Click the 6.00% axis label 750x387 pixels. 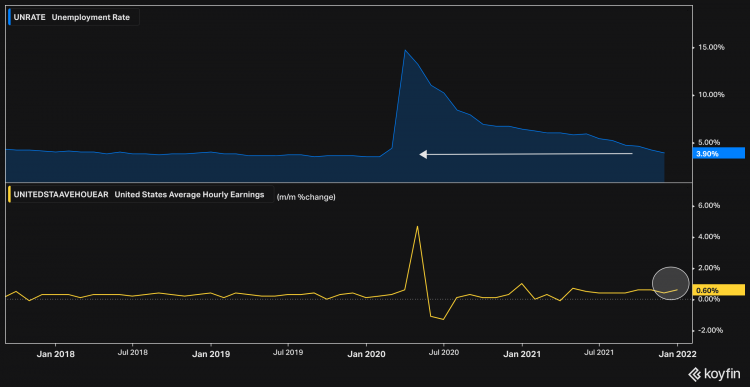tap(709, 206)
